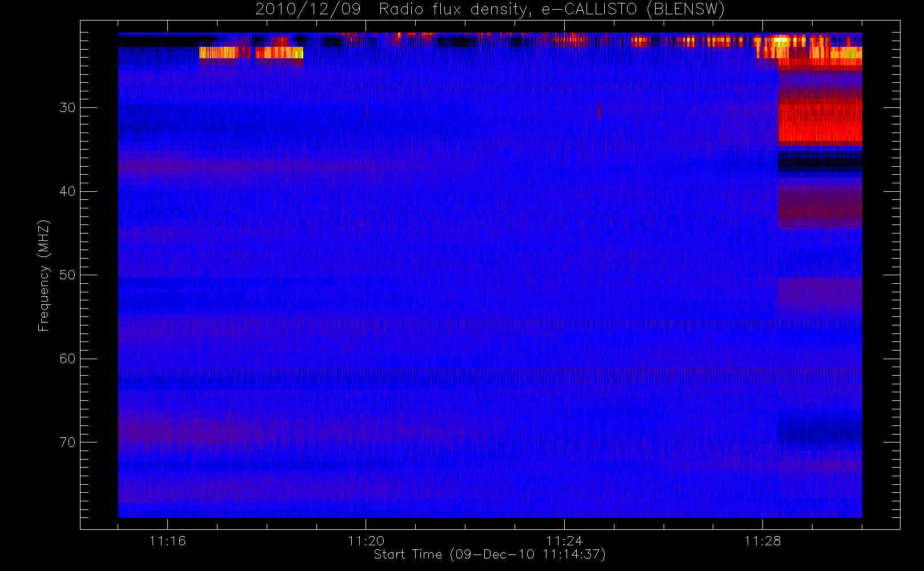924x571 pixels.
Task: Click the 'Frequency (MHZ)' axis label
Action: click(x=43, y=275)
